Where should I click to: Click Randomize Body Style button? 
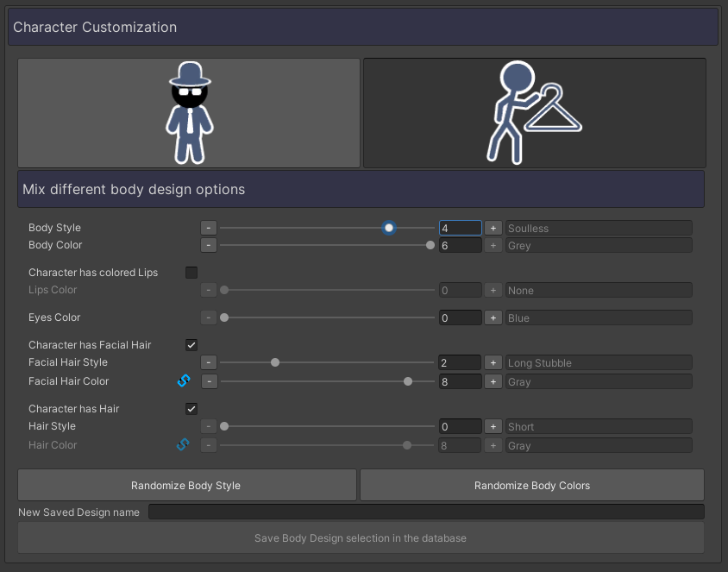point(186,486)
